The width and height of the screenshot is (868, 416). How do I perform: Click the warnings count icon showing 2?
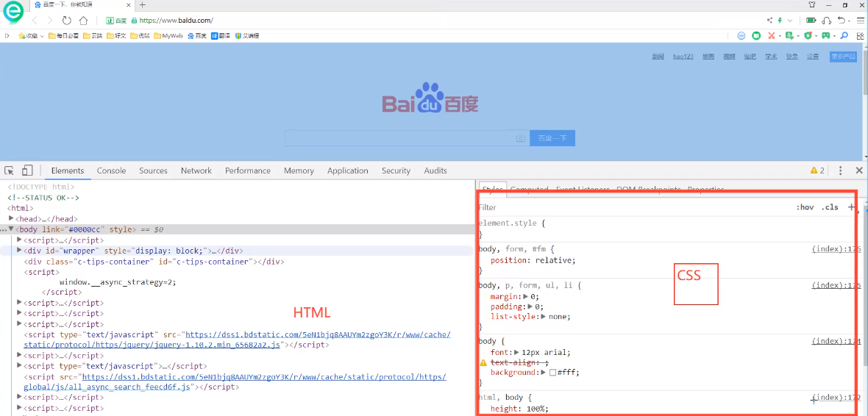point(818,171)
